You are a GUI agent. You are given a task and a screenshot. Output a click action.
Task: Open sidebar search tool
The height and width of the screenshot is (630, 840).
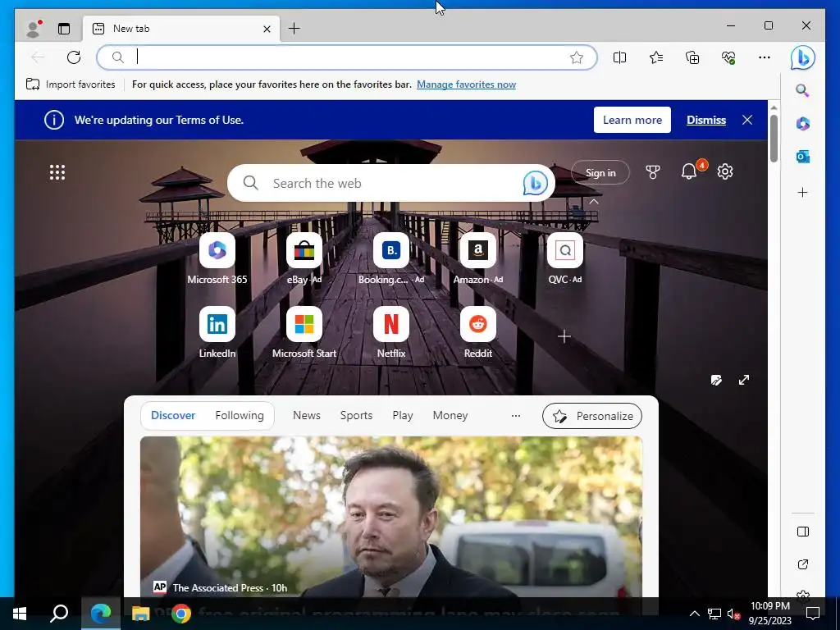coord(802,90)
